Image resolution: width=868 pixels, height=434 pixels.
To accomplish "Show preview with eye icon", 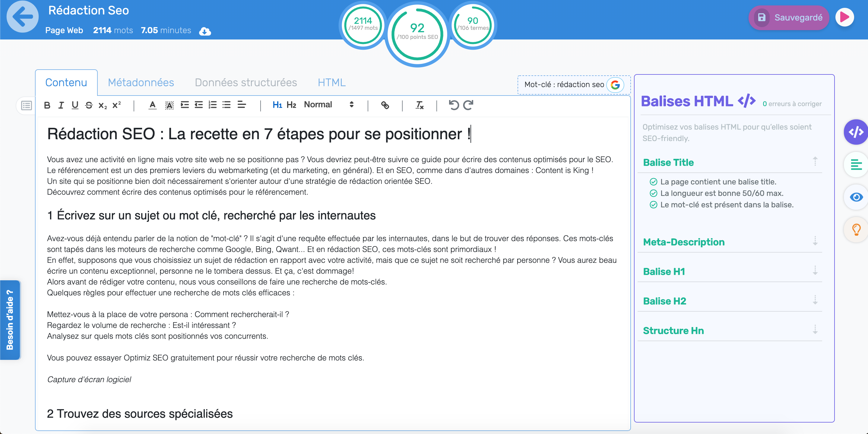I will click(x=856, y=197).
